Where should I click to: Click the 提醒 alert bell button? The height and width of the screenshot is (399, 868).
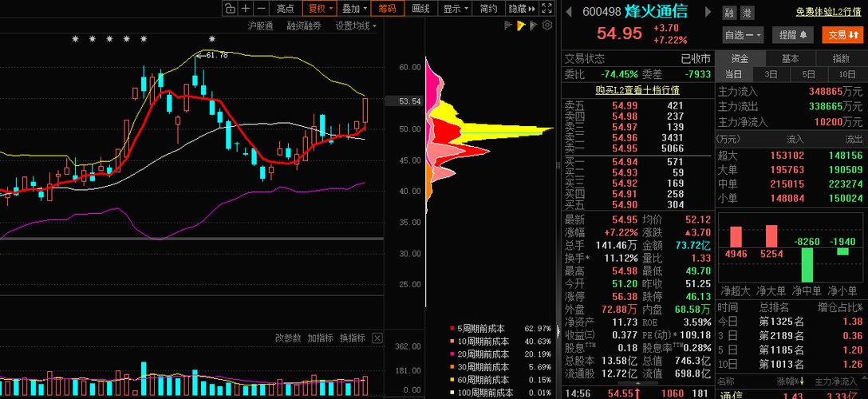pos(793,35)
